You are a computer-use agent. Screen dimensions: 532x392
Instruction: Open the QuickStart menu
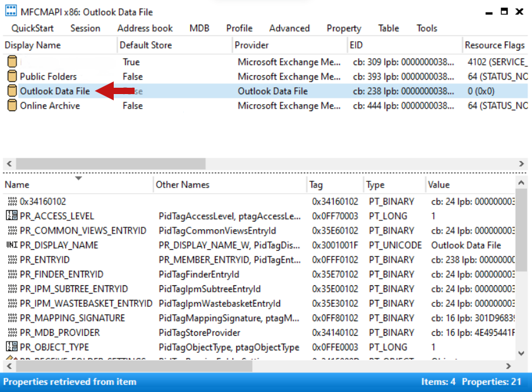tap(33, 28)
